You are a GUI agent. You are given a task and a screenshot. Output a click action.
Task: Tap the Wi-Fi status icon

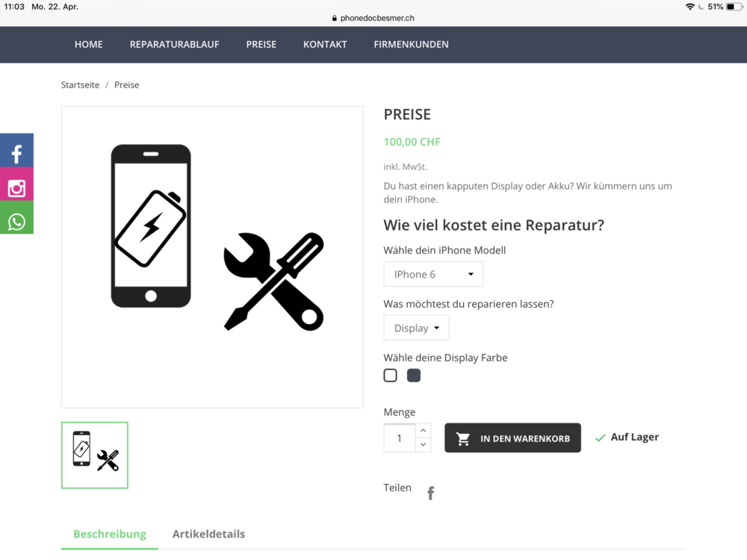pos(689,7)
